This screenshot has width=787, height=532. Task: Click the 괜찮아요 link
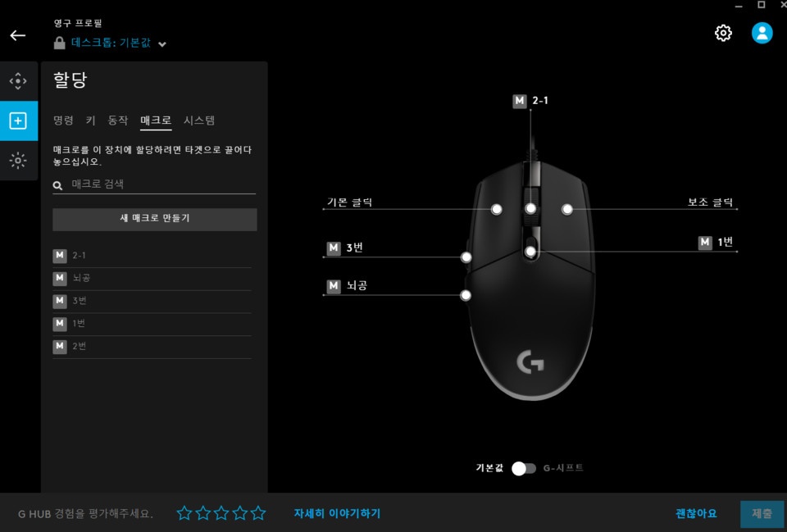(x=696, y=513)
